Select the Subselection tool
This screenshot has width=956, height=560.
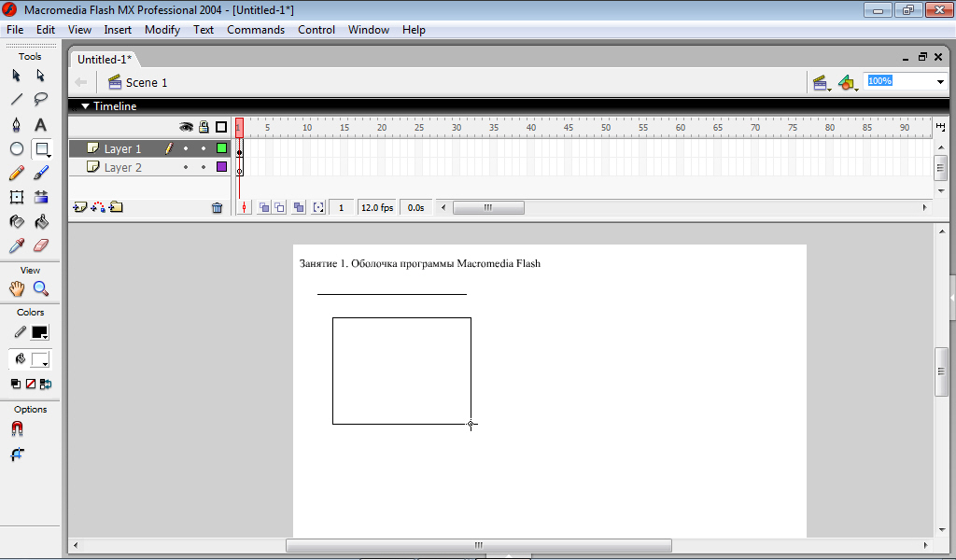click(x=40, y=75)
